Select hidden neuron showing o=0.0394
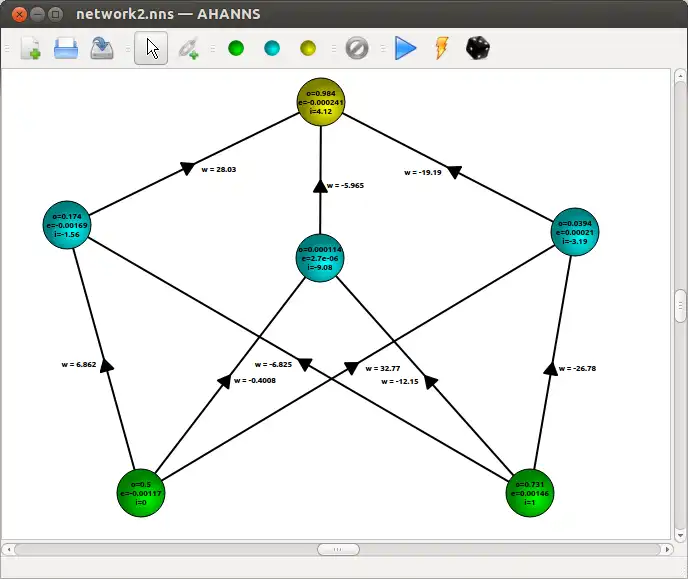688x579 pixels. click(x=575, y=232)
